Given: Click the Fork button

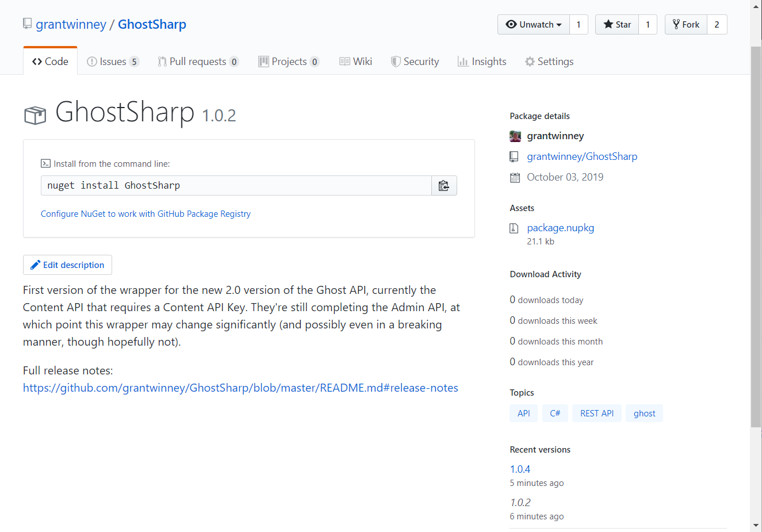Looking at the screenshot, I should coord(686,25).
